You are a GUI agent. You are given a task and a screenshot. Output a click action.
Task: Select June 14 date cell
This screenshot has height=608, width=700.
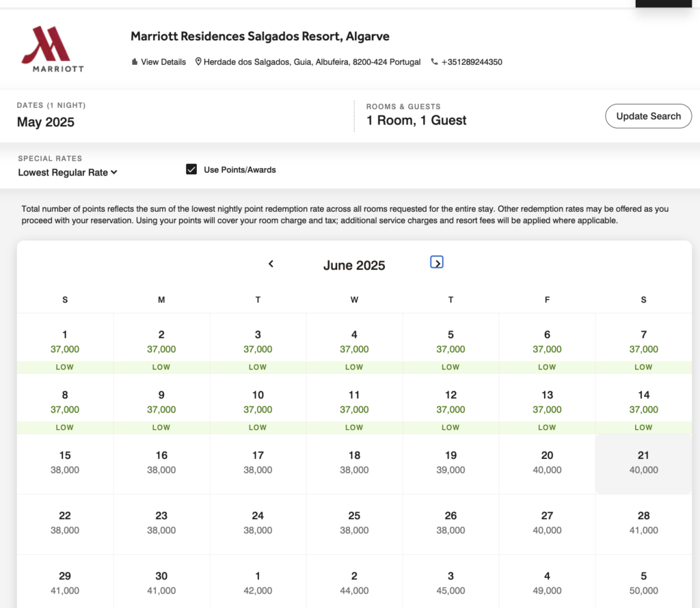click(x=644, y=404)
